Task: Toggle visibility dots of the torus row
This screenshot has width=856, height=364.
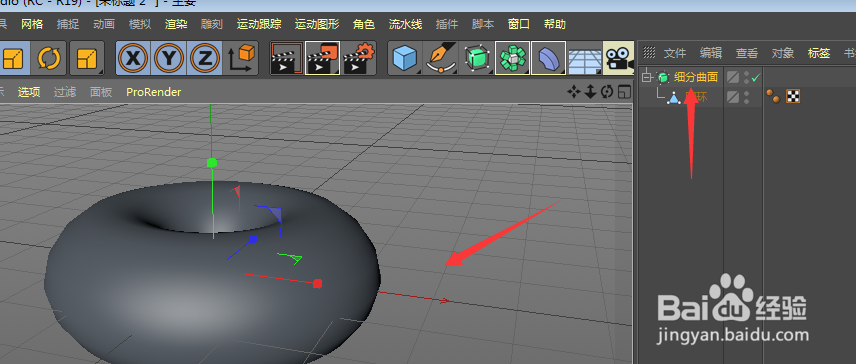Action: 746,98
